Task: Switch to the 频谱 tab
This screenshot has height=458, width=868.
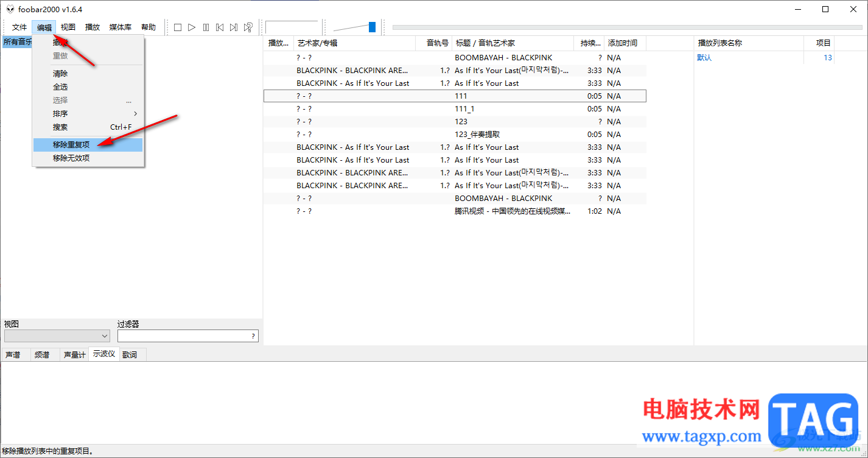Action: [42, 354]
